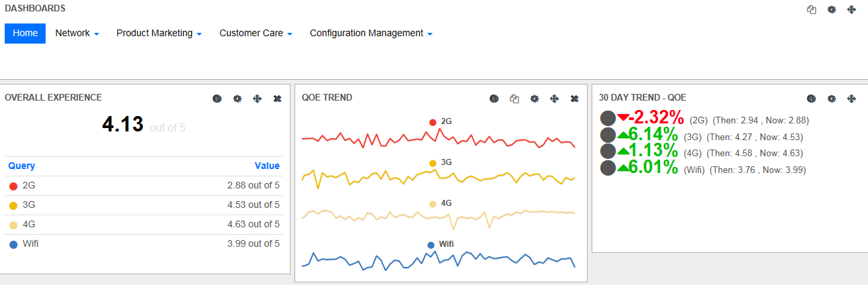Click the copy icon in QOE Trend panel
This screenshot has width=868, height=285.
pyautogui.click(x=514, y=99)
